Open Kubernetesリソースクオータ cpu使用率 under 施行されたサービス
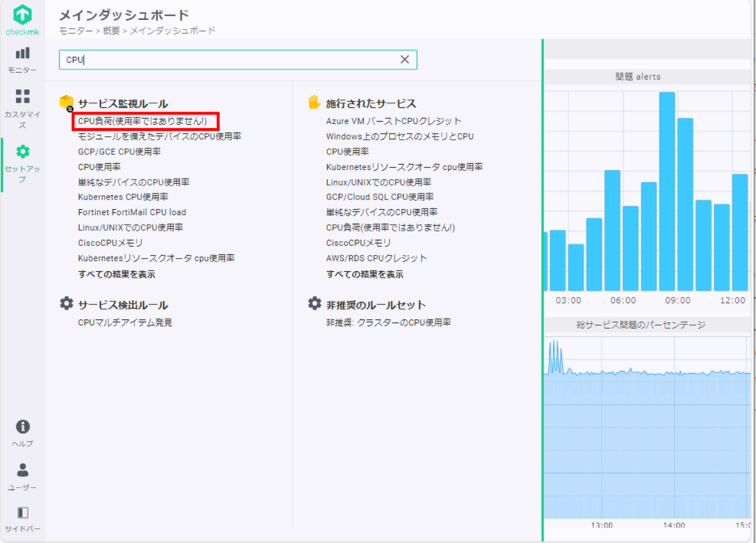756x543 pixels. click(x=404, y=167)
